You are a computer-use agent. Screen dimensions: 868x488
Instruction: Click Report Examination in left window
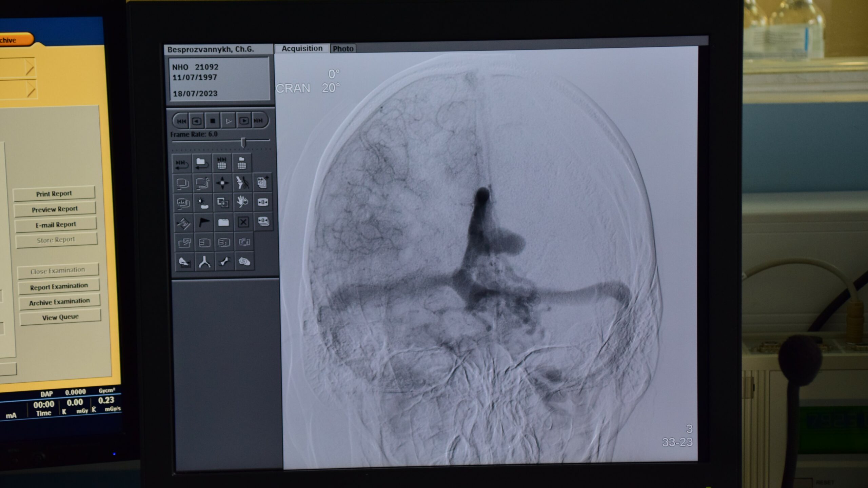[x=59, y=286]
